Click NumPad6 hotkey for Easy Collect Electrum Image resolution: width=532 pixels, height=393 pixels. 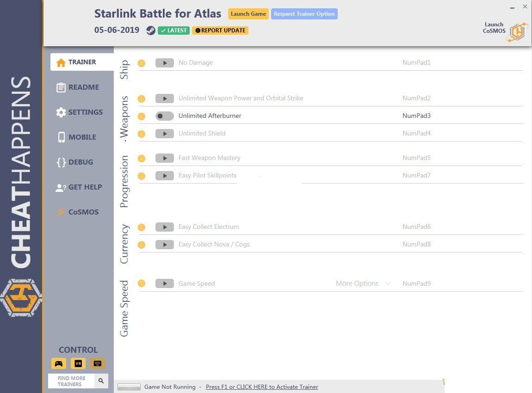click(x=416, y=227)
